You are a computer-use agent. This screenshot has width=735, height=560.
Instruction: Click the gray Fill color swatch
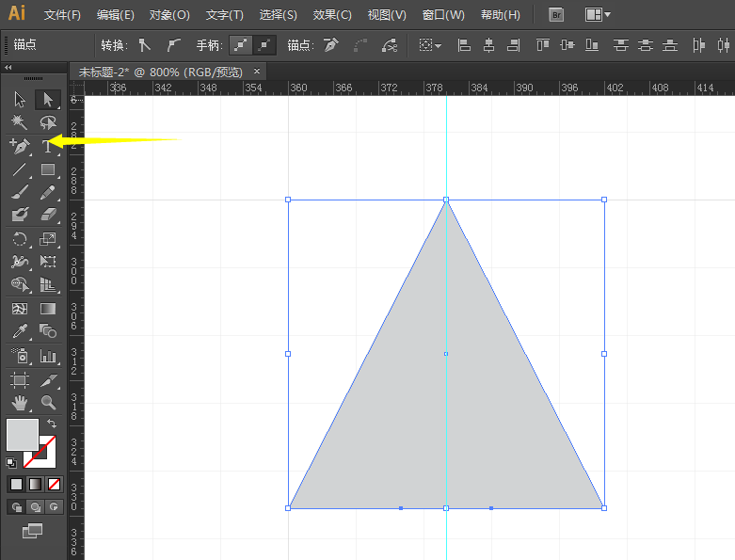[x=23, y=435]
